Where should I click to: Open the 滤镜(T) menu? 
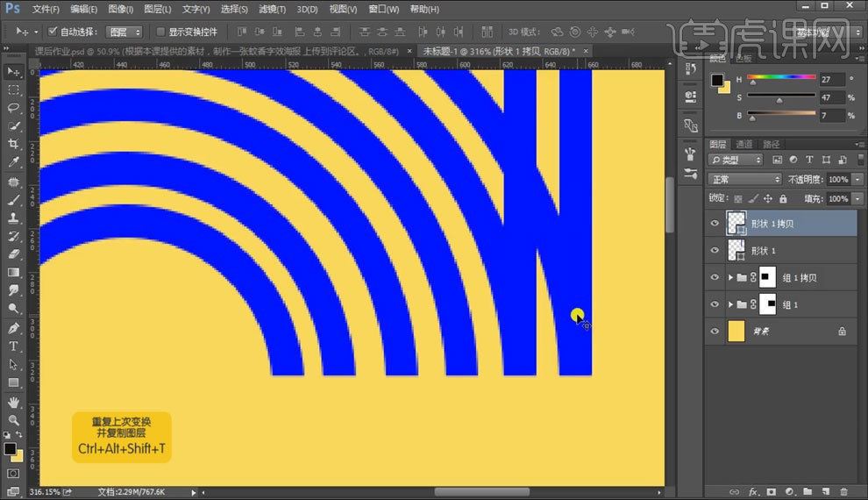coord(273,9)
